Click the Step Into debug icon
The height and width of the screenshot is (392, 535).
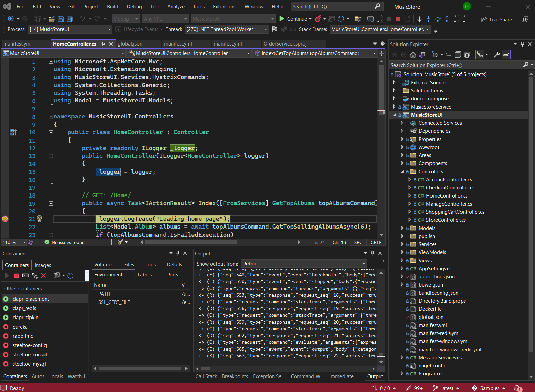[x=428, y=19]
